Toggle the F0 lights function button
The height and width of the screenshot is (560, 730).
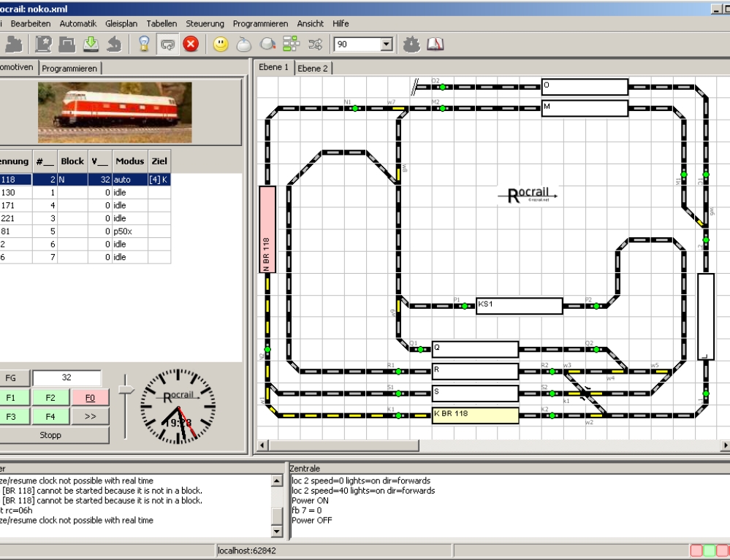pos(91,398)
